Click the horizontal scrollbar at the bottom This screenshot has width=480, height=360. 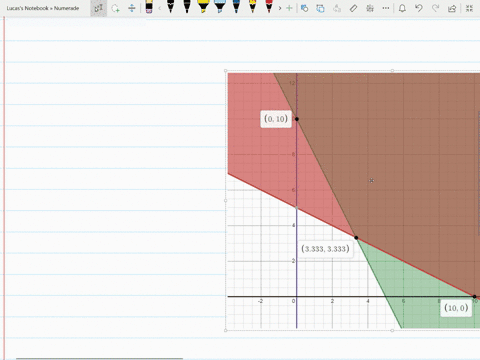coord(99,359)
